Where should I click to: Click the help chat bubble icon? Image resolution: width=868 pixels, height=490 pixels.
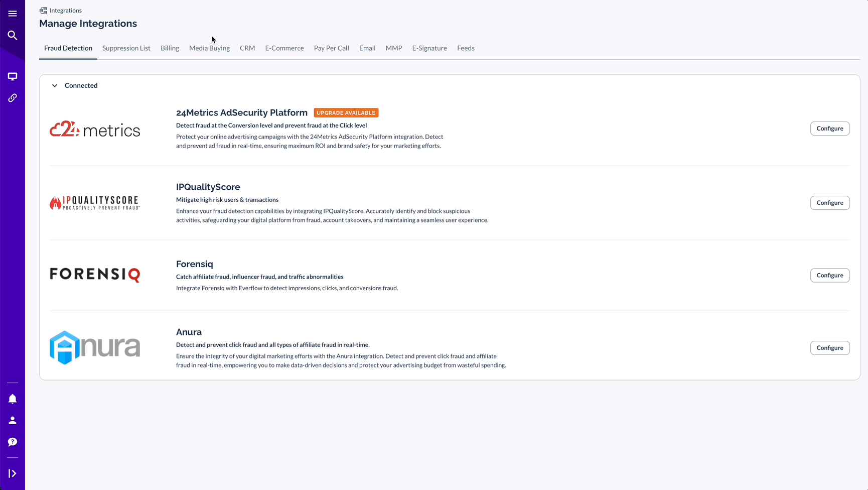coord(13,442)
